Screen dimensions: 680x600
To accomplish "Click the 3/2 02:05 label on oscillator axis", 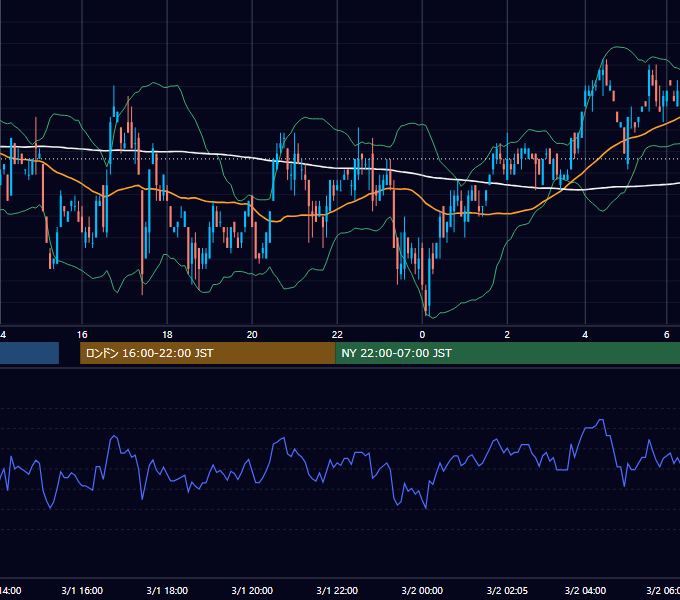I will coord(507,590).
